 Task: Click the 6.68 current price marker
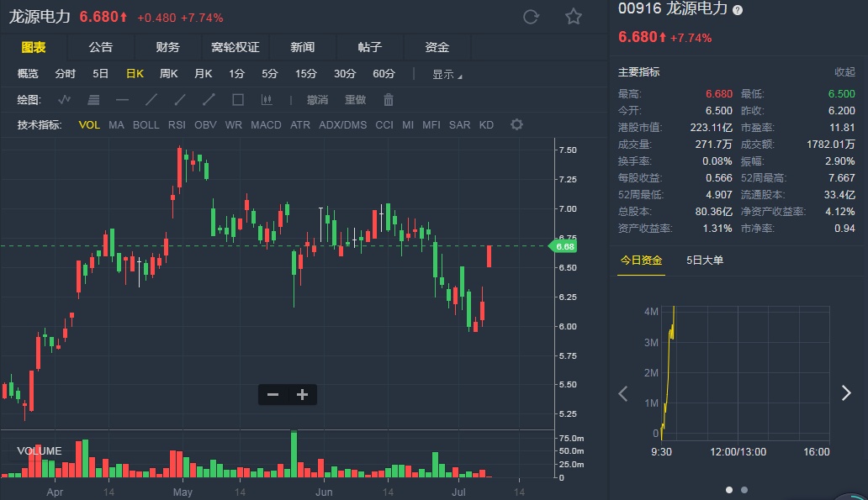click(x=564, y=247)
